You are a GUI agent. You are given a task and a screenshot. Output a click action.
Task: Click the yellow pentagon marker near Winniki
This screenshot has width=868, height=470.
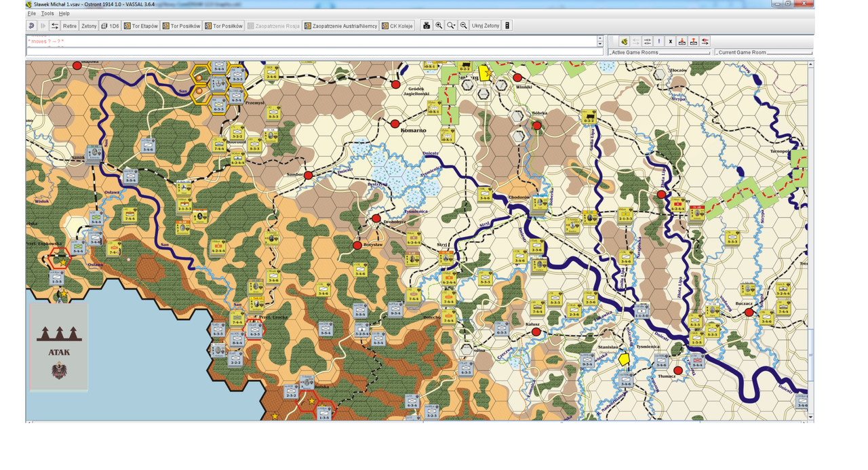pyautogui.click(x=484, y=73)
